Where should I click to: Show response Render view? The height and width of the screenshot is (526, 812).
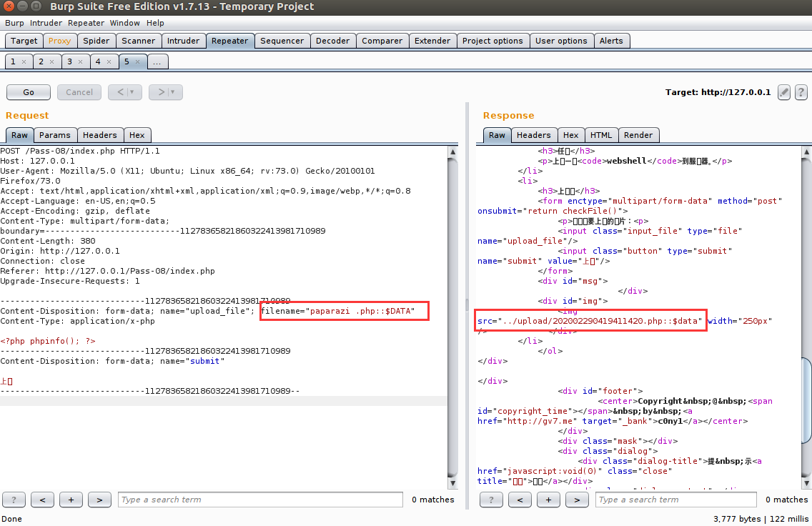638,135
